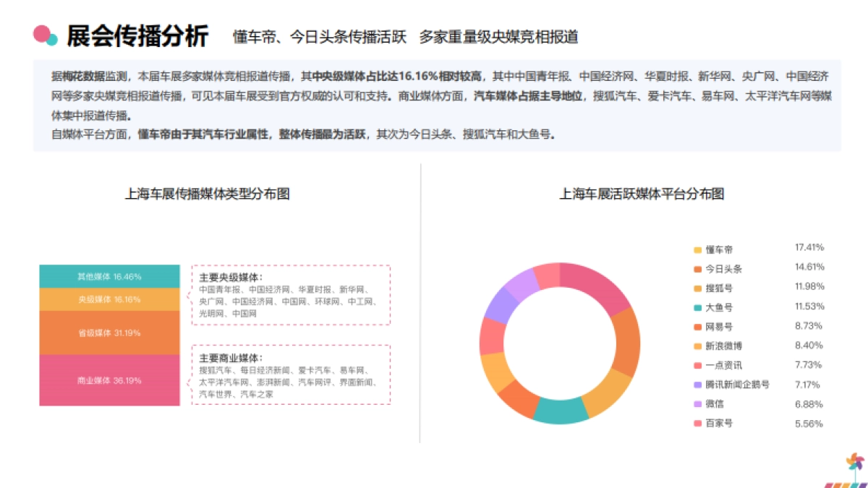
Task: Toggle the 搜狐号 legend entry
Action: (716, 286)
